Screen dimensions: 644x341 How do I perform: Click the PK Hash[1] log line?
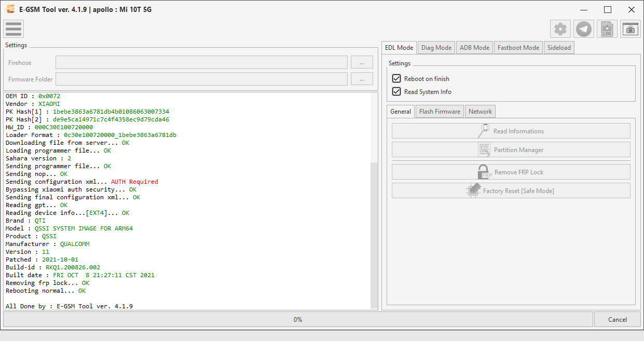pos(87,112)
